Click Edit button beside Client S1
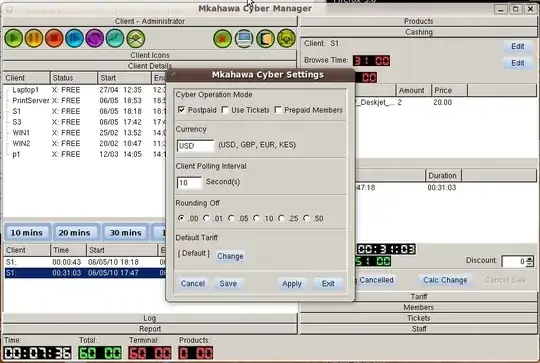 coord(518,46)
